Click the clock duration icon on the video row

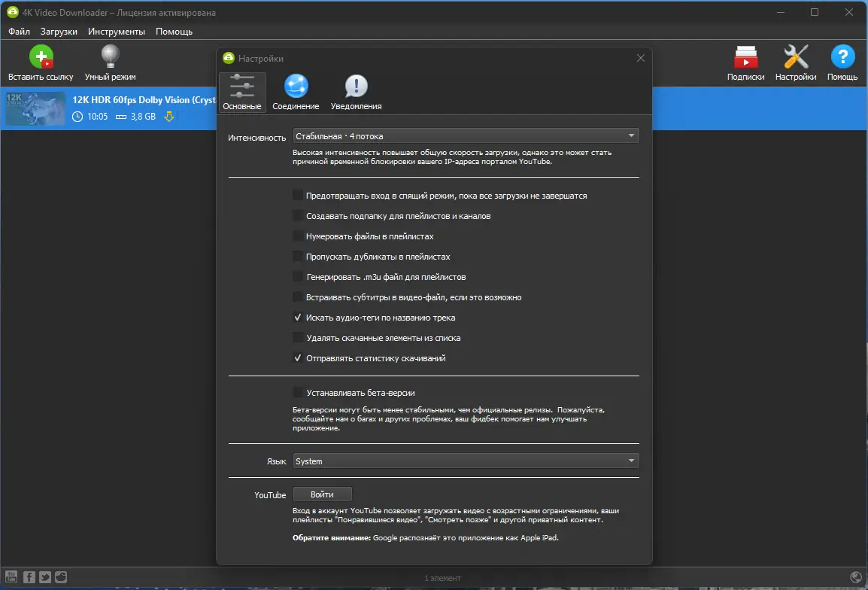click(77, 117)
